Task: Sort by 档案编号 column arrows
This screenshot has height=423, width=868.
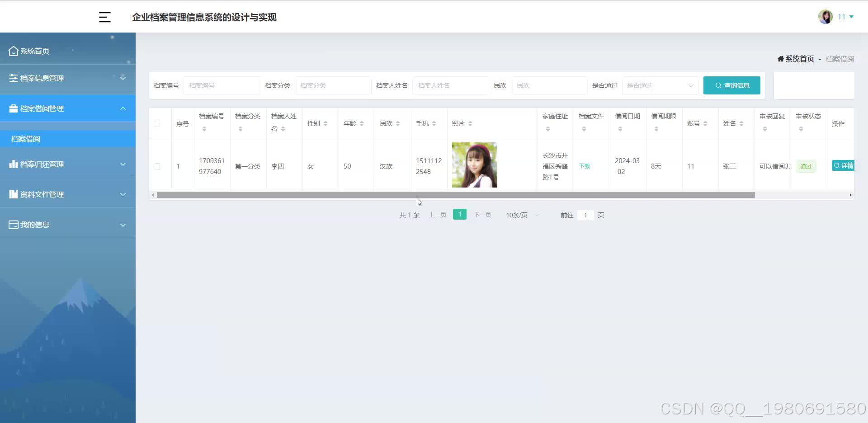Action: coord(204,129)
